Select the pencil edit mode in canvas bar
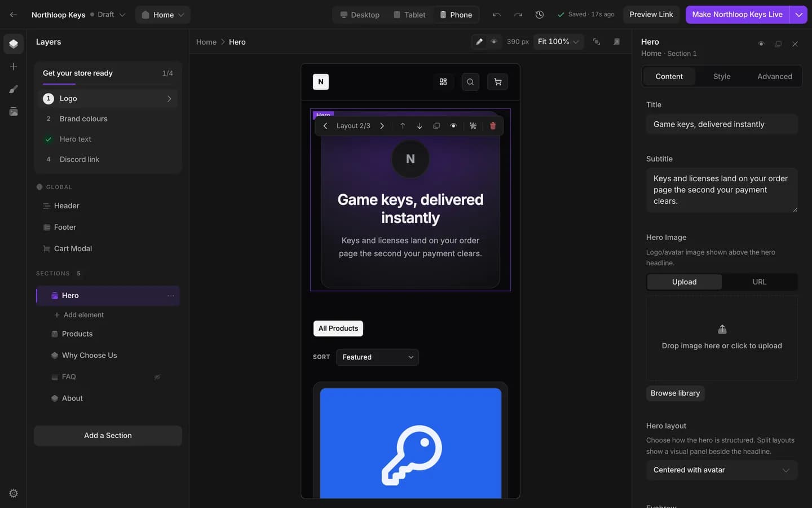 pyautogui.click(x=479, y=42)
